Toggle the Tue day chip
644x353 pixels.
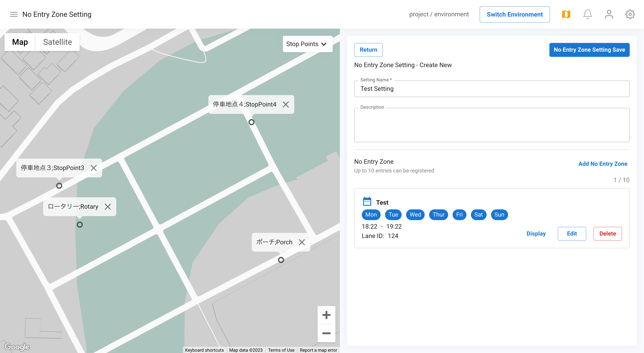(x=393, y=215)
